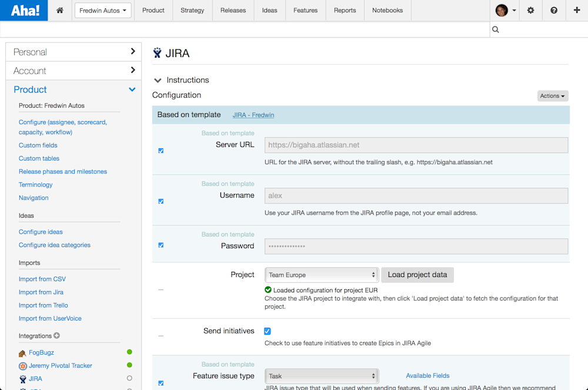Select Import from UserVoice
Viewport: 588px width, 390px height.
point(50,318)
